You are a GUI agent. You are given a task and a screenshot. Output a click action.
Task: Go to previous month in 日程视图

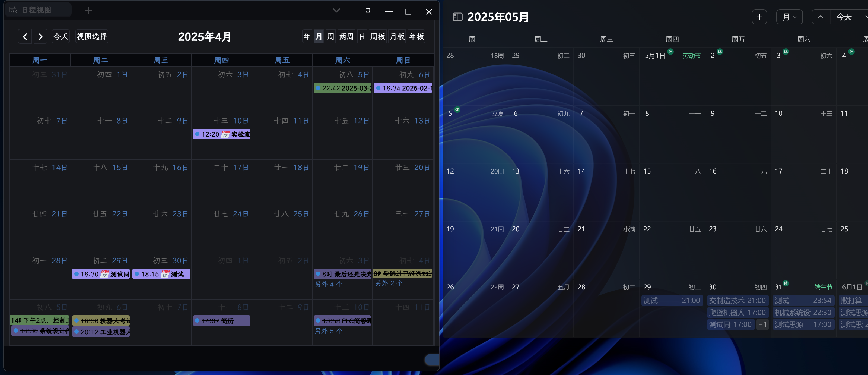point(25,36)
